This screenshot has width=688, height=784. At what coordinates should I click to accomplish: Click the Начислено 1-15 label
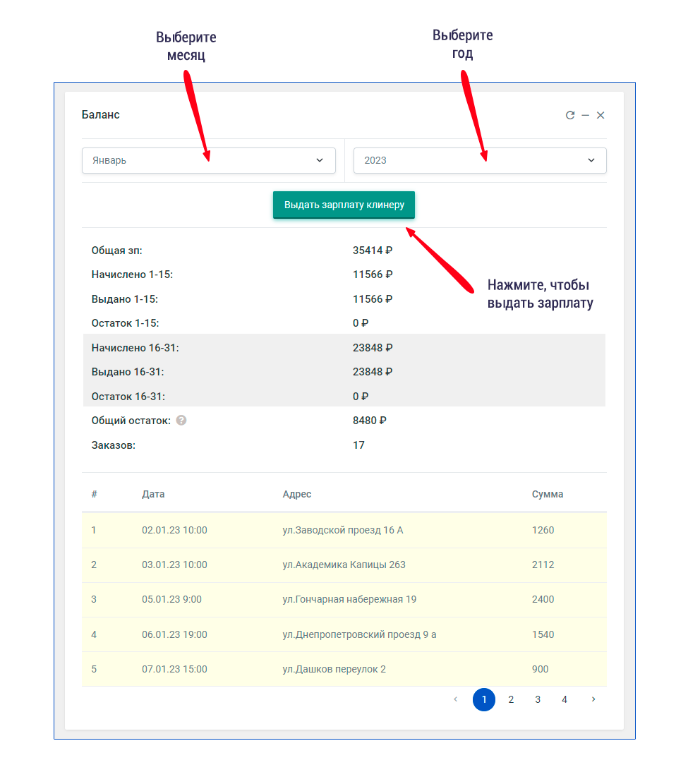[x=132, y=275]
